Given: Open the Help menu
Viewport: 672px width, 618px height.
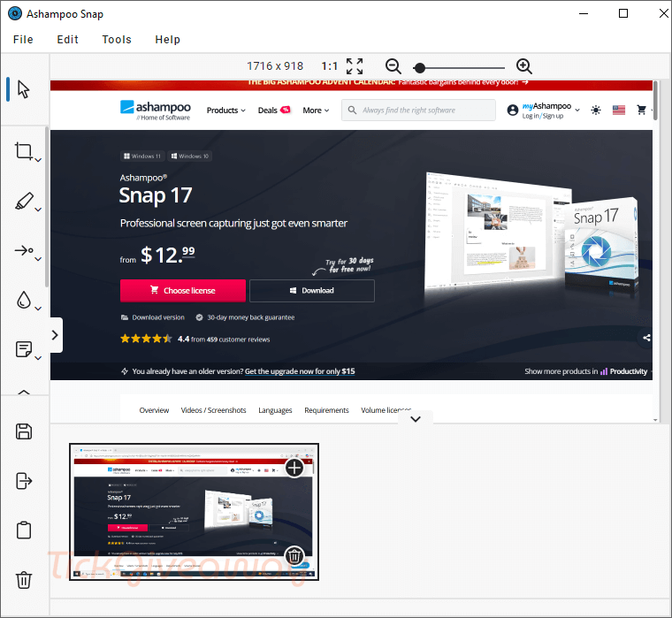Looking at the screenshot, I should coord(168,40).
